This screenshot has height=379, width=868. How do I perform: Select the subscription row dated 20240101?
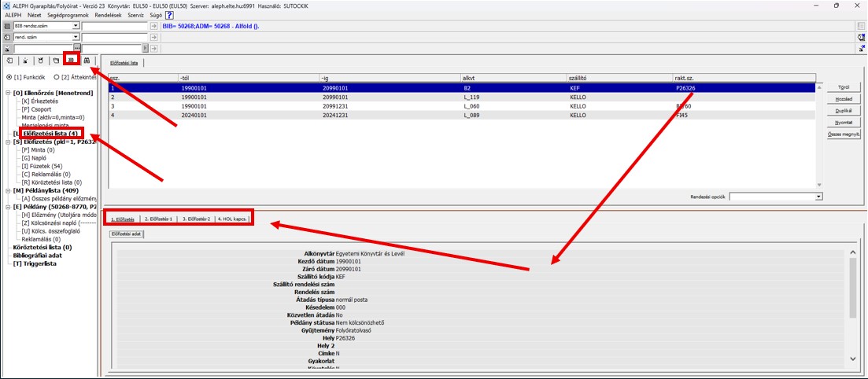click(x=462, y=114)
